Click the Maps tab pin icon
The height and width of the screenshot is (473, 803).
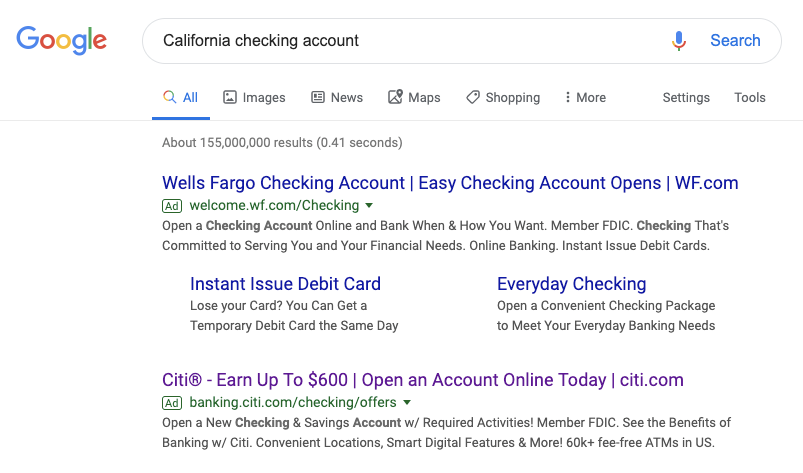(x=395, y=97)
